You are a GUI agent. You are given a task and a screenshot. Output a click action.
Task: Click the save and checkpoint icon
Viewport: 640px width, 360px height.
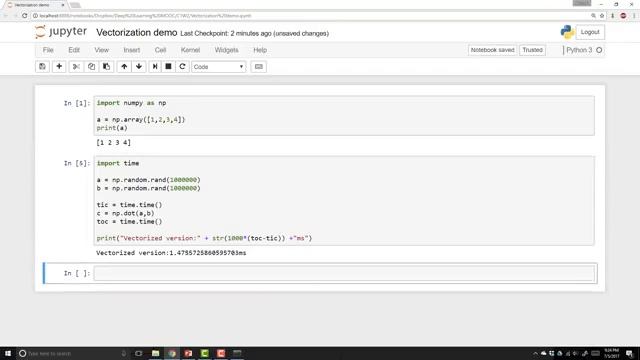point(42,67)
